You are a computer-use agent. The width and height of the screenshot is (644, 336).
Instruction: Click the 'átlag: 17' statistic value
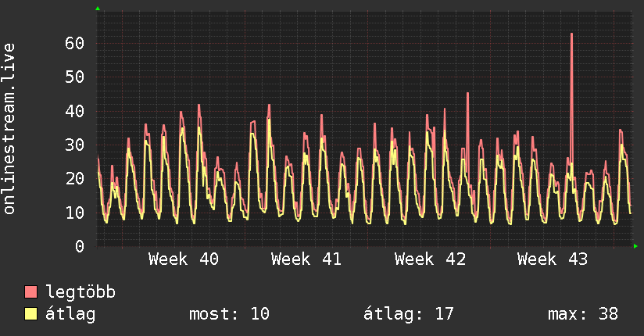pos(408,314)
